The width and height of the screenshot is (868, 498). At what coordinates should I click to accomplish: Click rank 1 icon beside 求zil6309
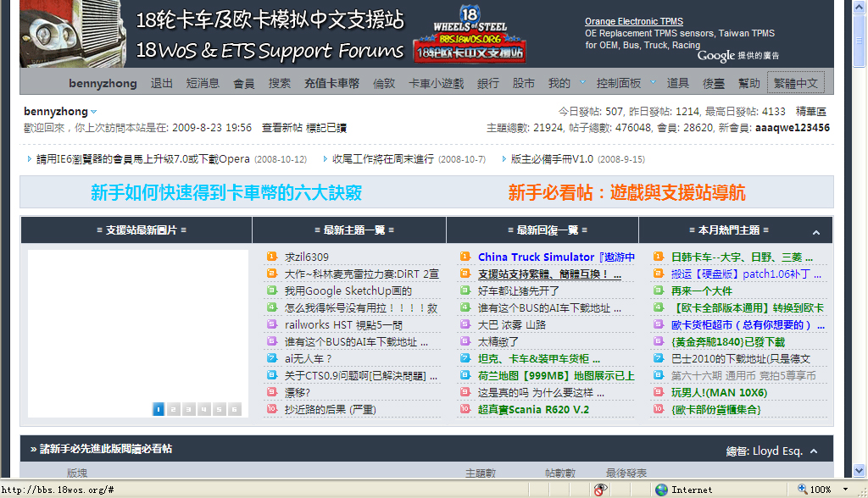[x=272, y=257]
